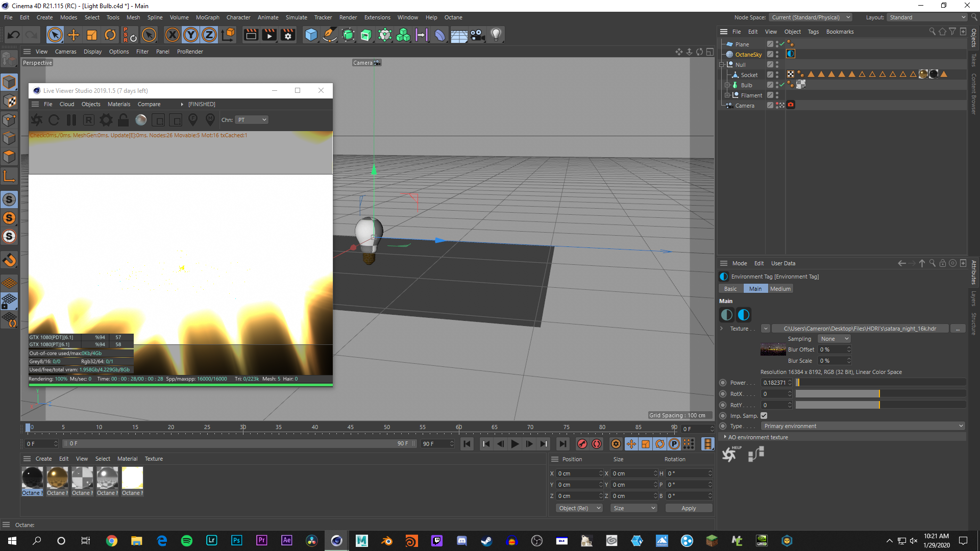
Task: Open the Chn: PT channel dropdown
Action: 252,120
